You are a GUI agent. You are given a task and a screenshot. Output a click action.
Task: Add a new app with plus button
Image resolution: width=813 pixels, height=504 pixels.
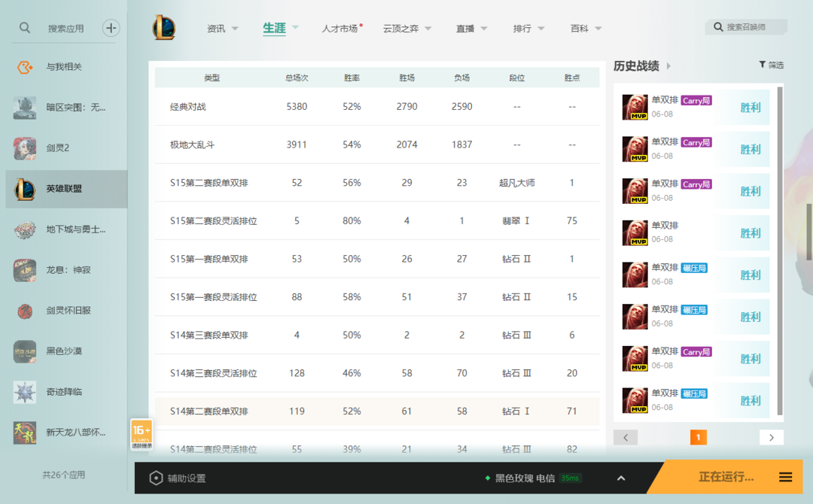(x=111, y=28)
